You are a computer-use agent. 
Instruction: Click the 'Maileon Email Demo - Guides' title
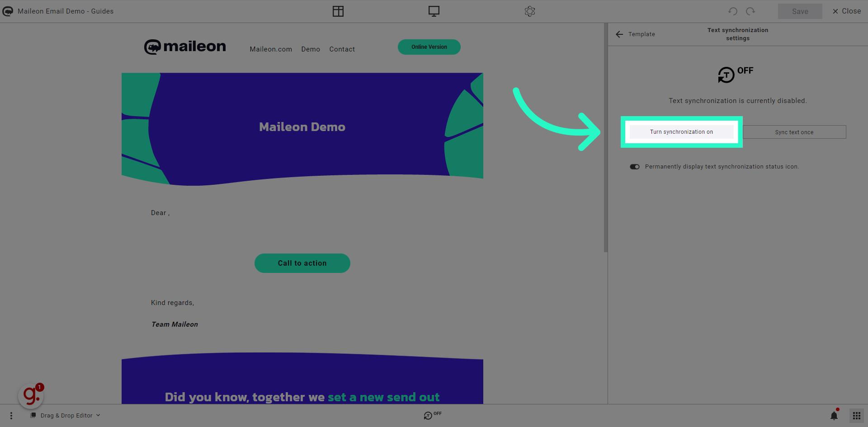point(66,11)
